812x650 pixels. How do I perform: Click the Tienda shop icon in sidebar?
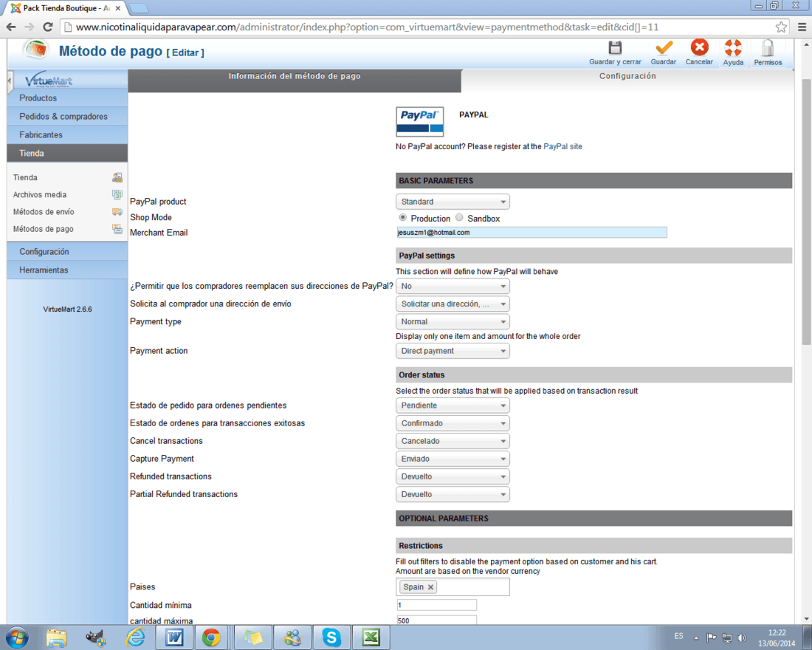click(117, 177)
